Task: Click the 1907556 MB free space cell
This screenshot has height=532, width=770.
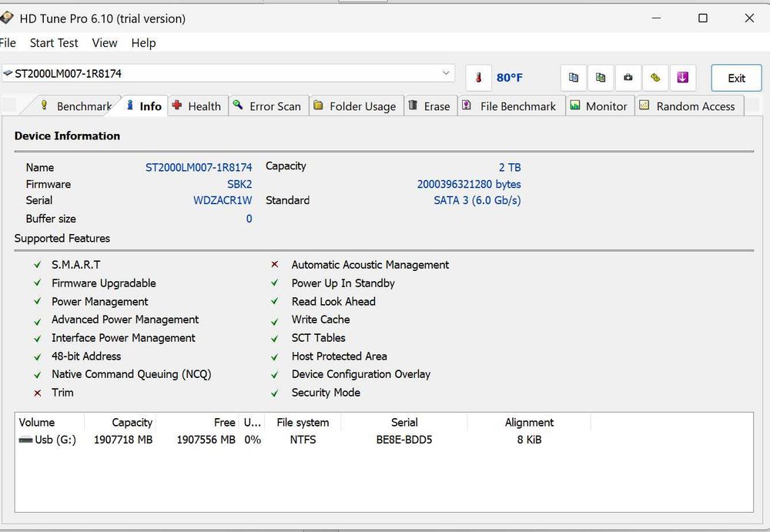Action: click(x=206, y=440)
